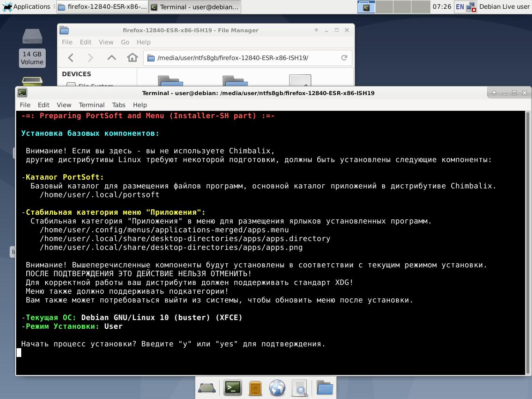Open View menu in Terminal
This screenshot has width=532, height=399.
64,105
